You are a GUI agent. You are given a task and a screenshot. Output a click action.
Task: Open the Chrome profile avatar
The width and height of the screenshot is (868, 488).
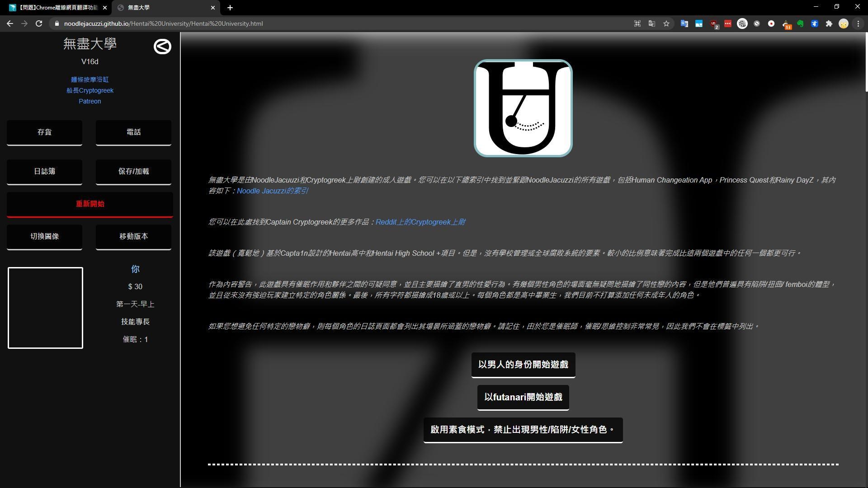pyautogui.click(x=844, y=23)
